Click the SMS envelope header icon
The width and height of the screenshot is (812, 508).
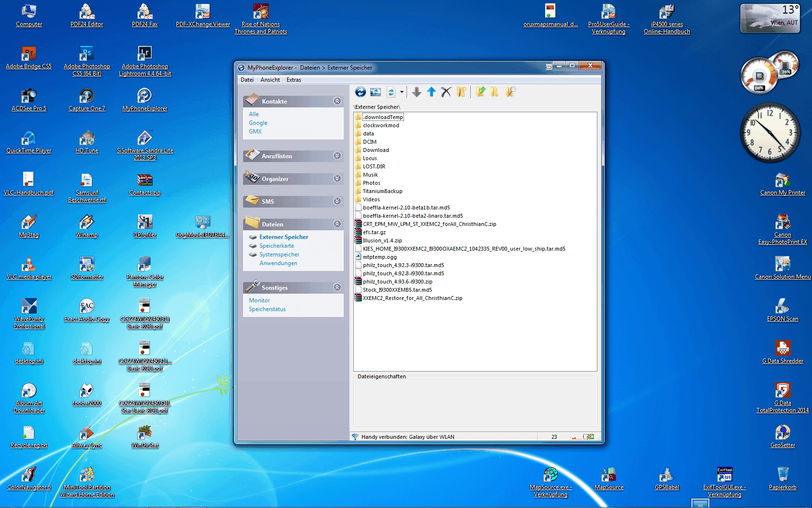click(252, 200)
